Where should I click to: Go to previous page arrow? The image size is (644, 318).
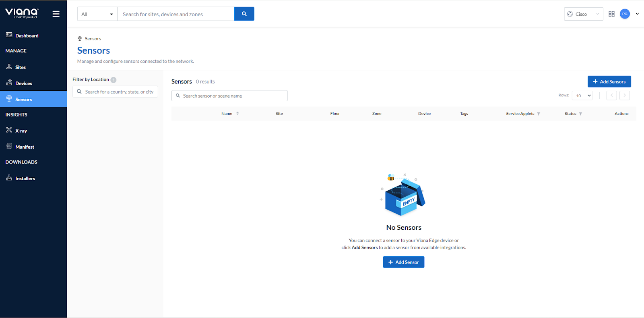(611, 96)
